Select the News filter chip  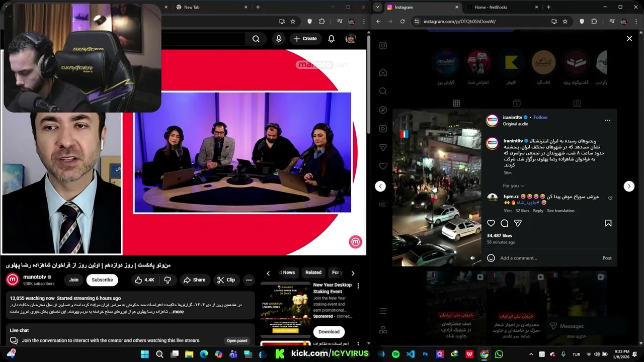point(287,273)
